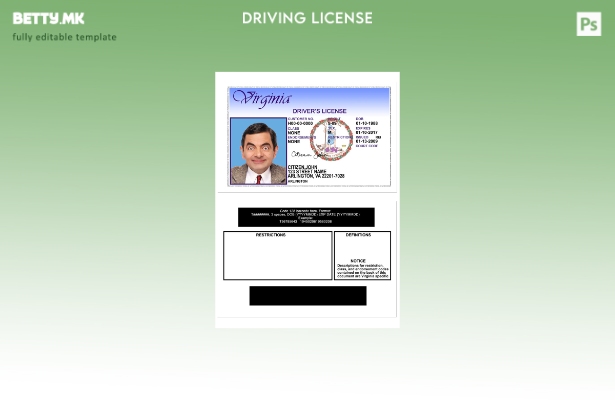Click the CLASS field on the license

294,130
